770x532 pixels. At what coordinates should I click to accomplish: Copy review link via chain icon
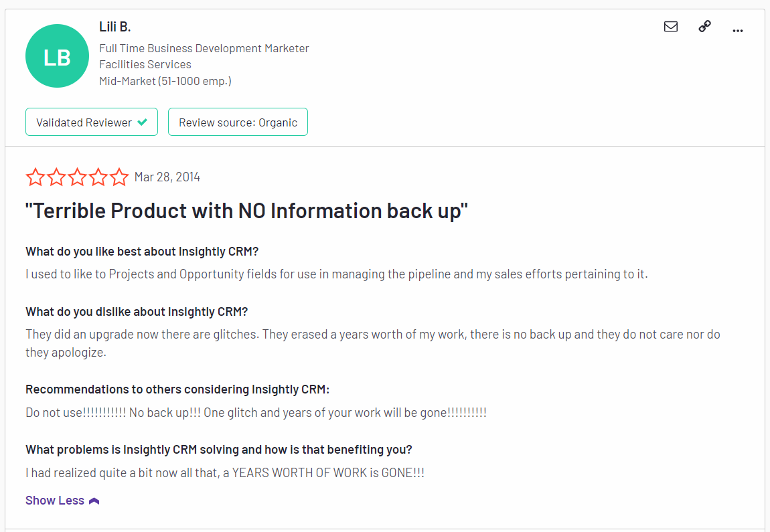pyautogui.click(x=704, y=27)
